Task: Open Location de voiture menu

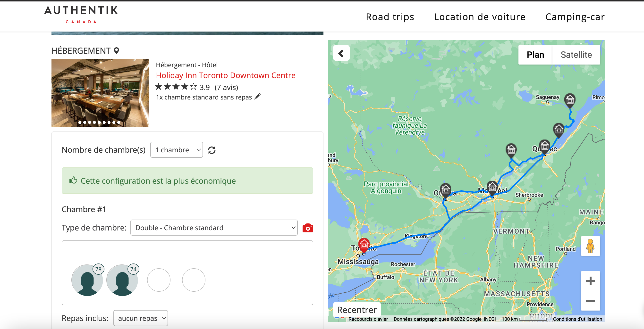Action: click(480, 17)
